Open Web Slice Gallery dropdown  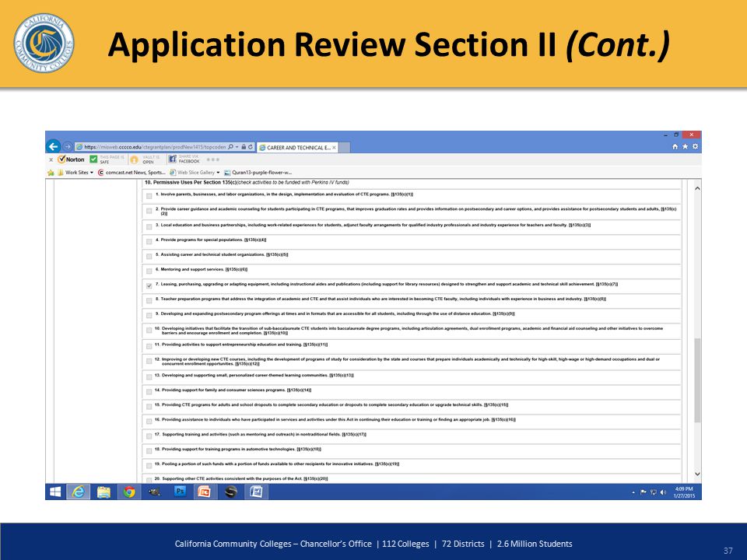coord(195,173)
